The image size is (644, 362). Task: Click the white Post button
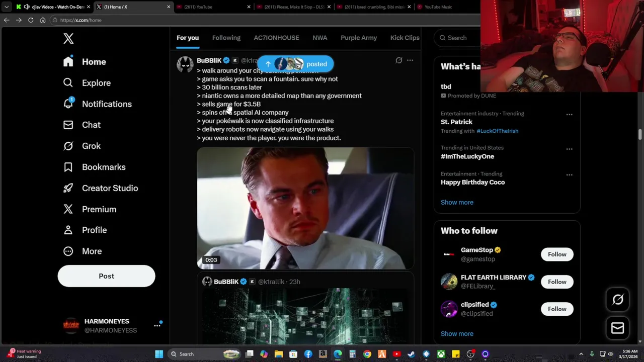tap(106, 276)
